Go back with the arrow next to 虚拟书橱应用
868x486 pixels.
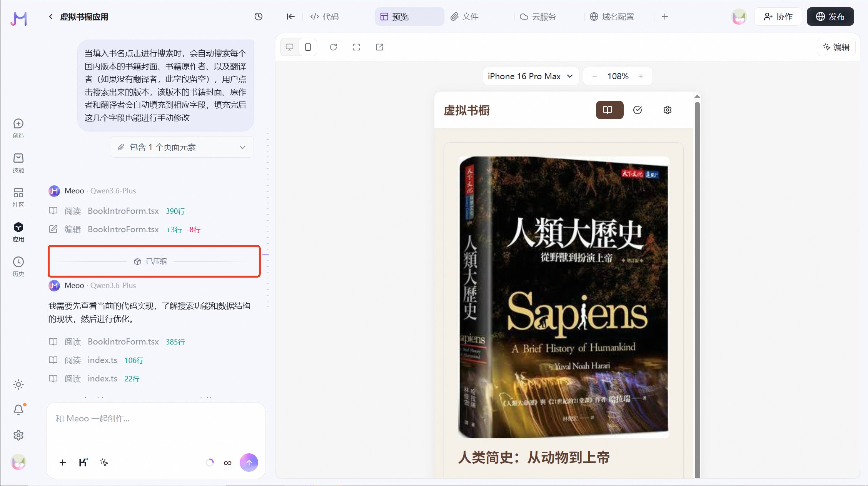tap(51, 17)
